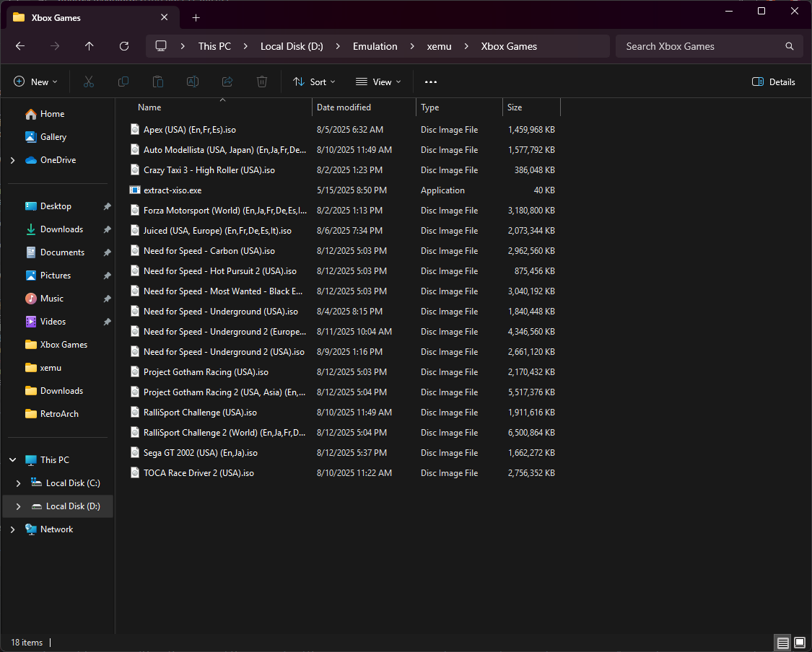Click the Cut scissors icon in toolbar

[x=89, y=82]
